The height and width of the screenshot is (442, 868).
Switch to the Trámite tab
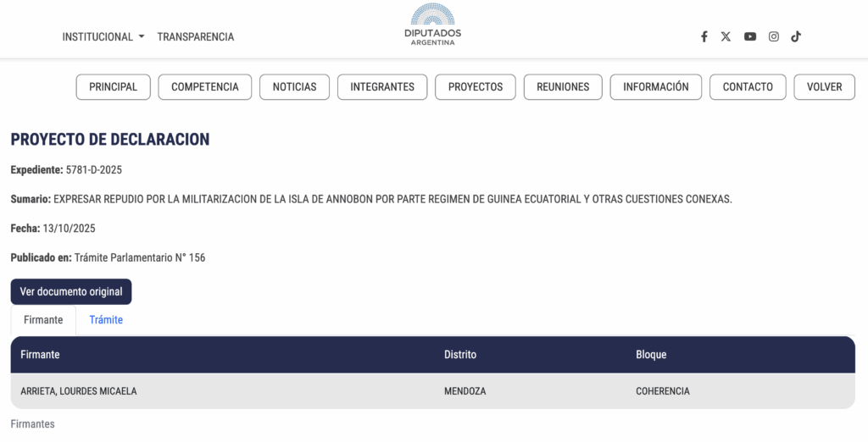106,320
